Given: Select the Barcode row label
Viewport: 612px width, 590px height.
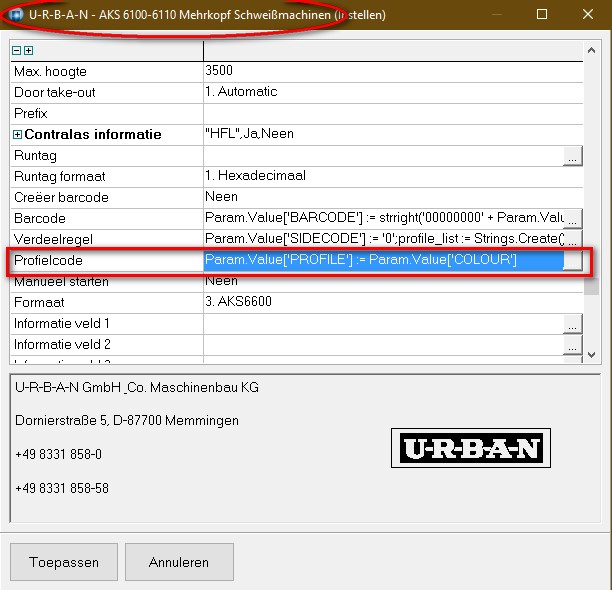Looking at the screenshot, I should 40,219.
